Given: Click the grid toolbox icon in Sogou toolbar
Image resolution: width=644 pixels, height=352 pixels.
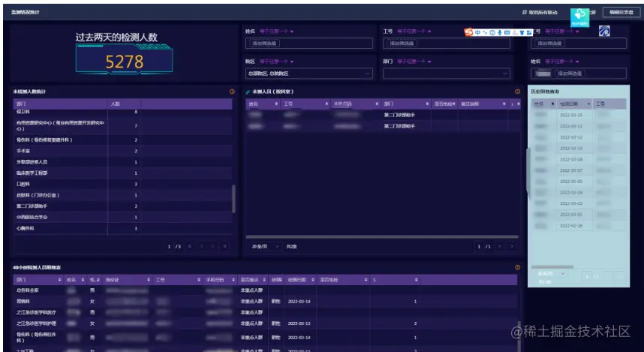Looking at the screenshot, I should [x=529, y=32].
